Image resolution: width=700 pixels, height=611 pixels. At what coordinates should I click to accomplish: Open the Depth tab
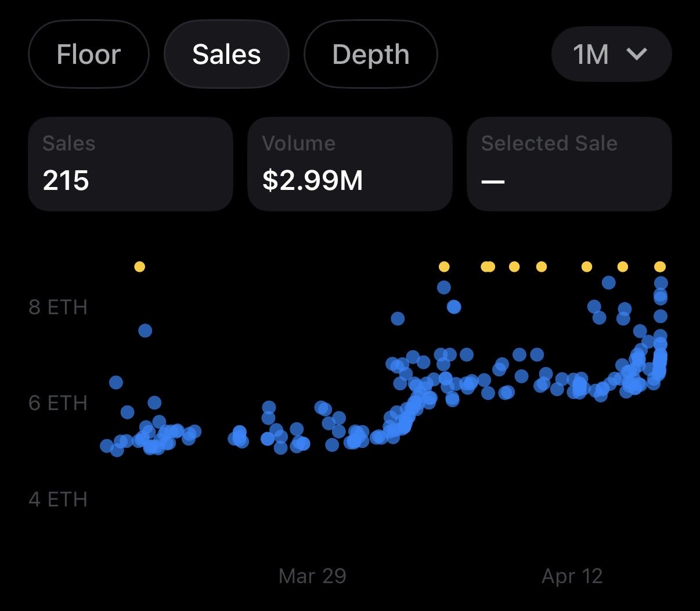click(x=370, y=55)
